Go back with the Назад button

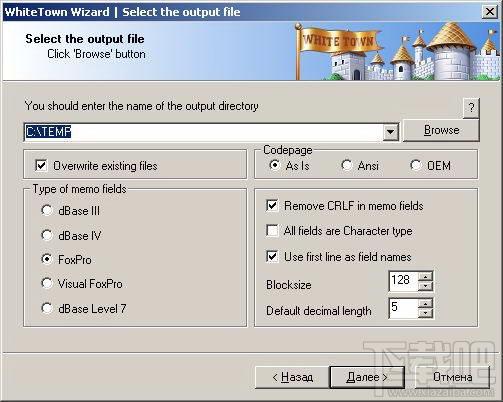point(292,377)
